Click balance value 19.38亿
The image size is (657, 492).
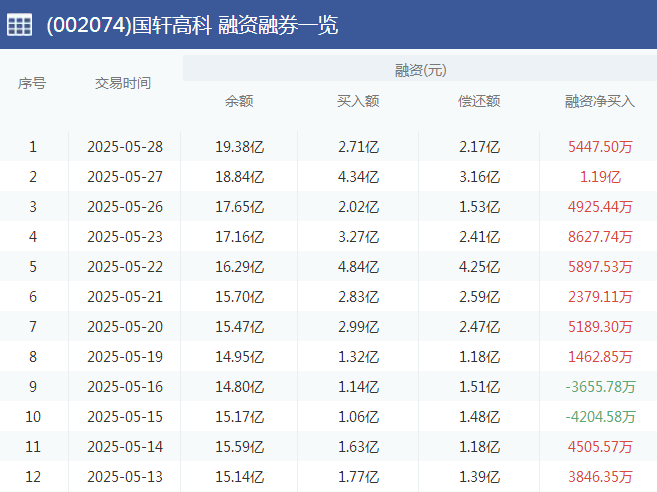coord(240,147)
